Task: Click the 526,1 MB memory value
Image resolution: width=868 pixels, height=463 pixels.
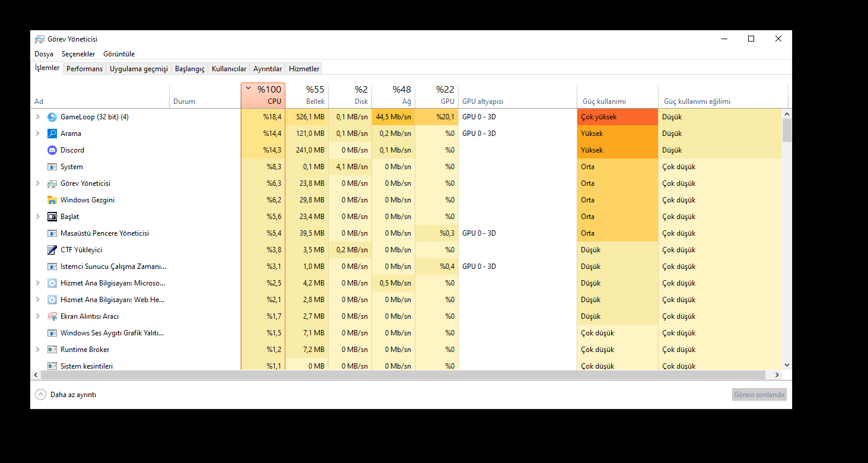Action: pos(307,117)
